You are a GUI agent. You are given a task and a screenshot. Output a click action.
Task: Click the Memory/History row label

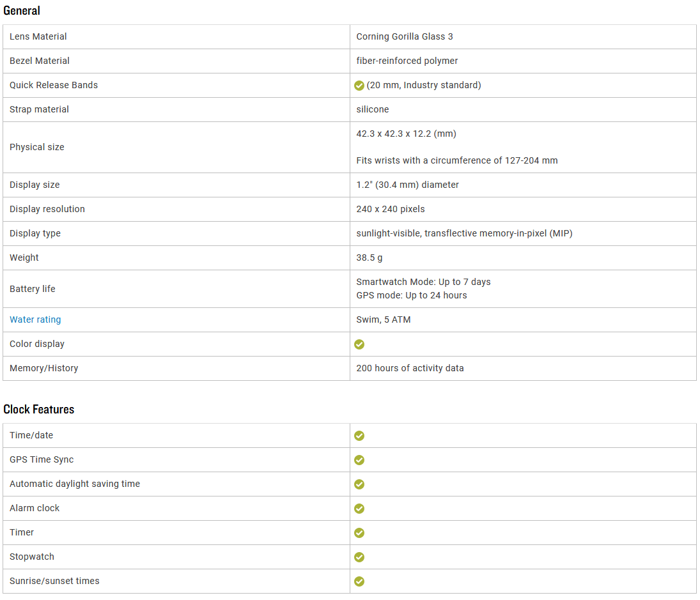tap(44, 368)
